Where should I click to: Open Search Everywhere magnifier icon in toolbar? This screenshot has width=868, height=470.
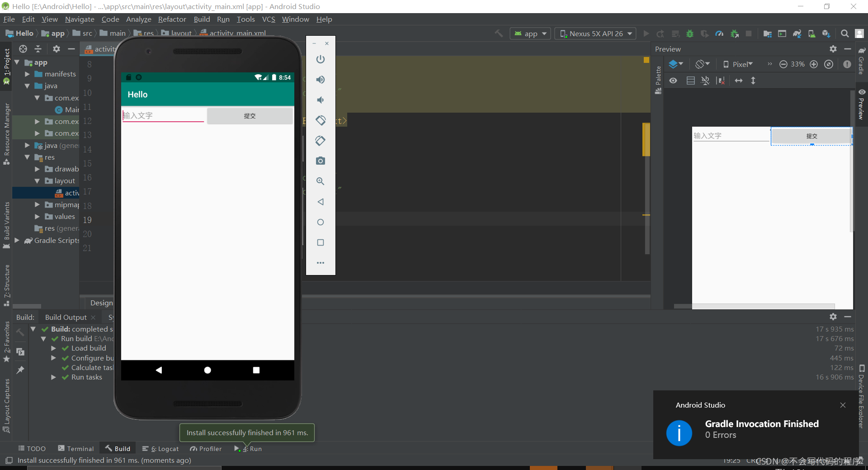[844, 33]
